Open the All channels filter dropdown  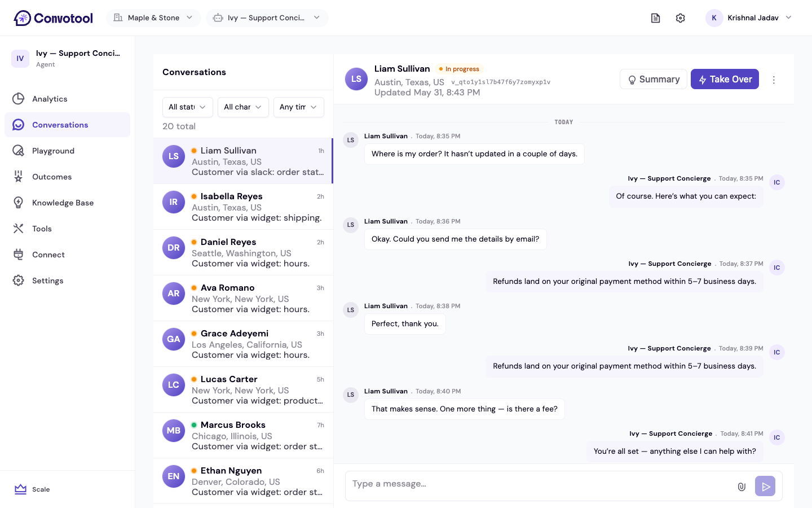(243, 107)
